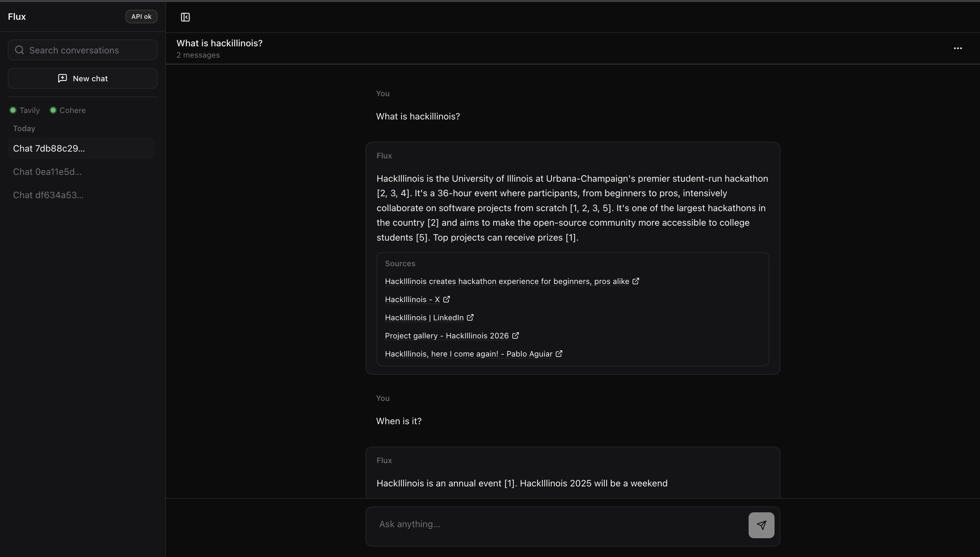Start a New chat
The image size is (980, 557).
(x=90, y=78)
